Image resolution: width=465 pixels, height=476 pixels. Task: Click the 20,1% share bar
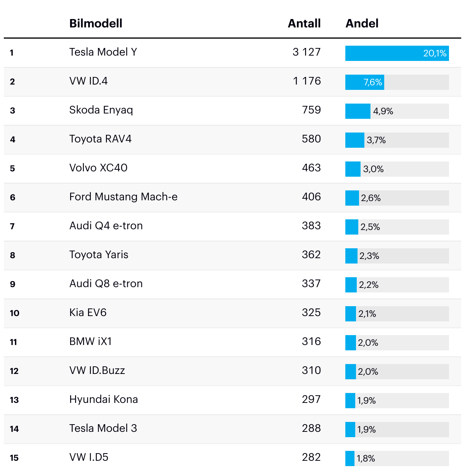[397, 53]
